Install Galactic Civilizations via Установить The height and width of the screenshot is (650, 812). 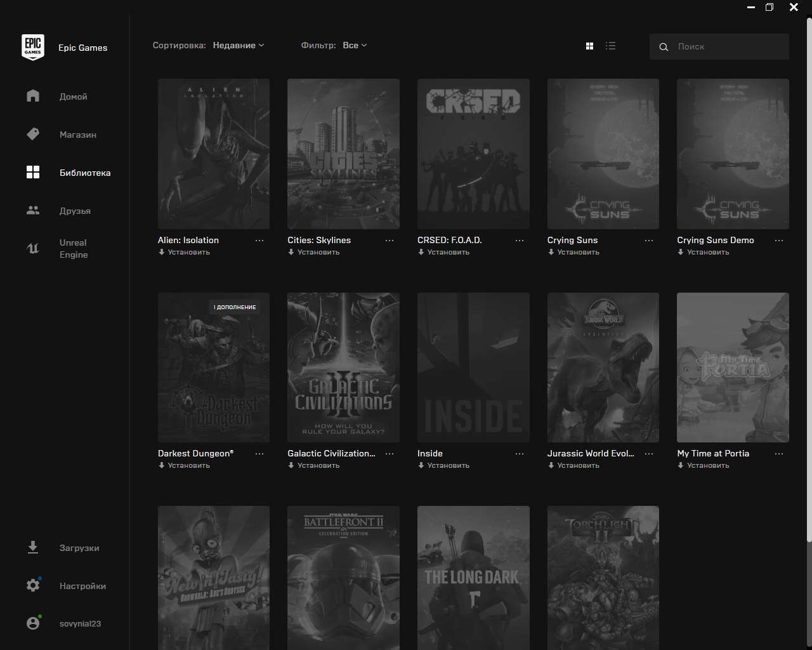314,465
